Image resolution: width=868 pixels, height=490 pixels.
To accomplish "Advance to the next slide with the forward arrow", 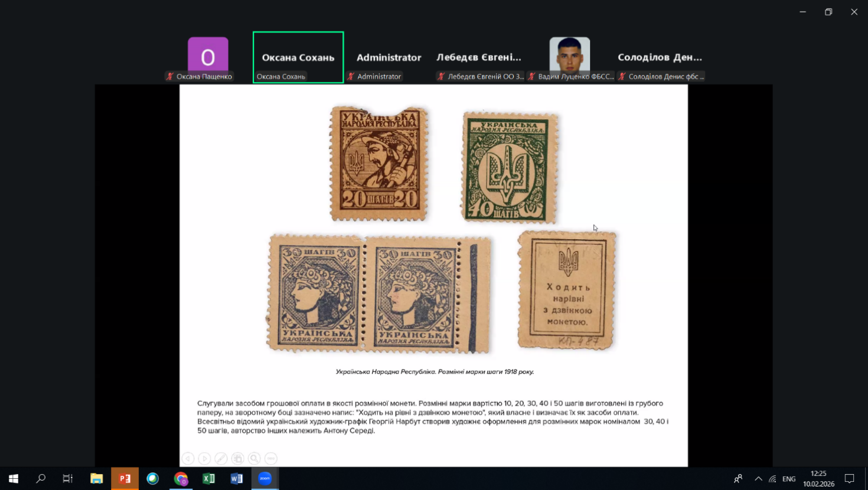I will pyautogui.click(x=204, y=458).
